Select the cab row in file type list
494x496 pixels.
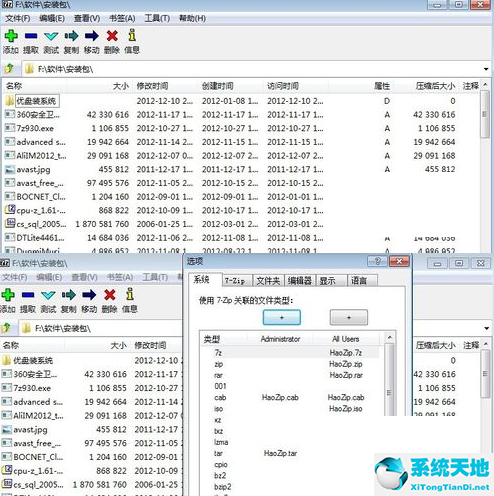290,397
